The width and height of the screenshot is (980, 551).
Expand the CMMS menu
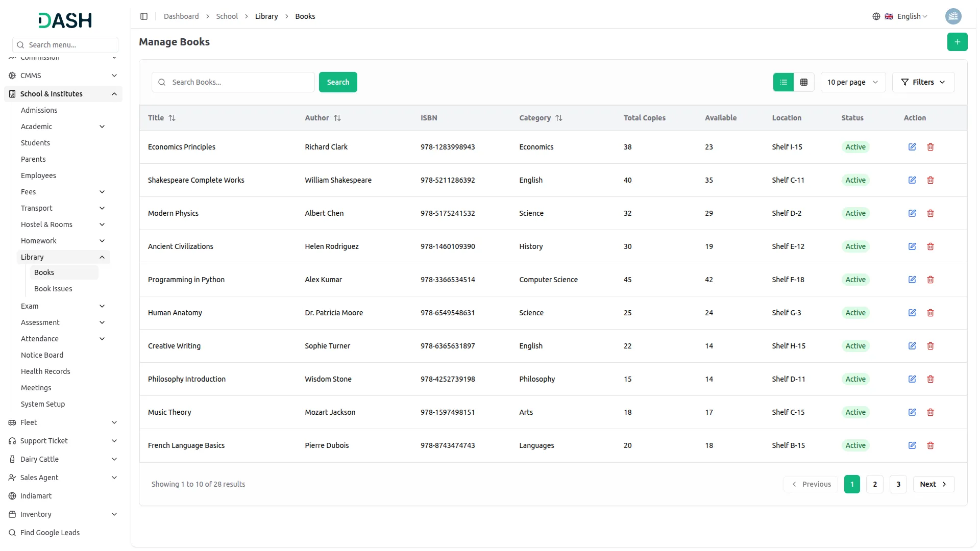[63, 76]
